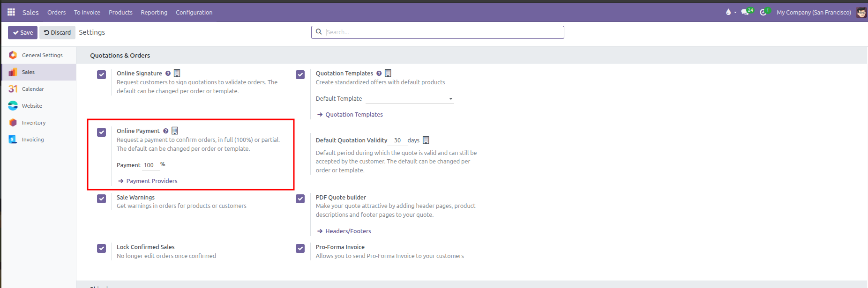Open the Products menu

tap(120, 13)
